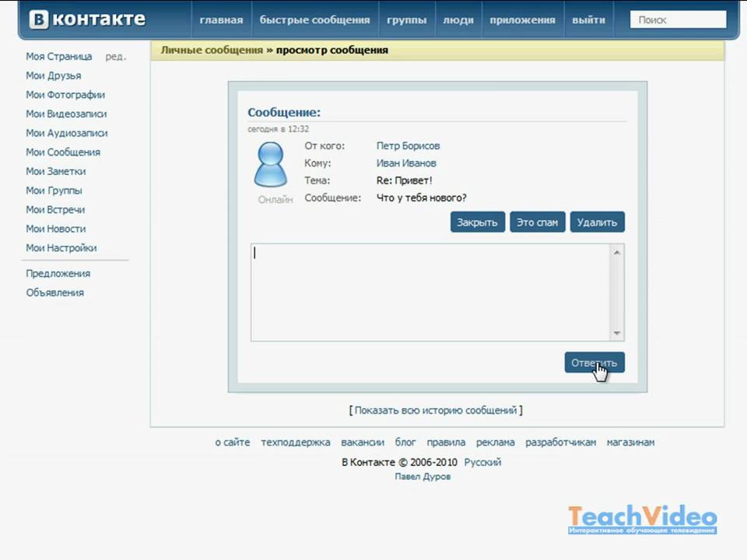Click the Re: Привет! subject text
Image resolution: width=747 pixels, height=560 pixels.
(404, 180)
